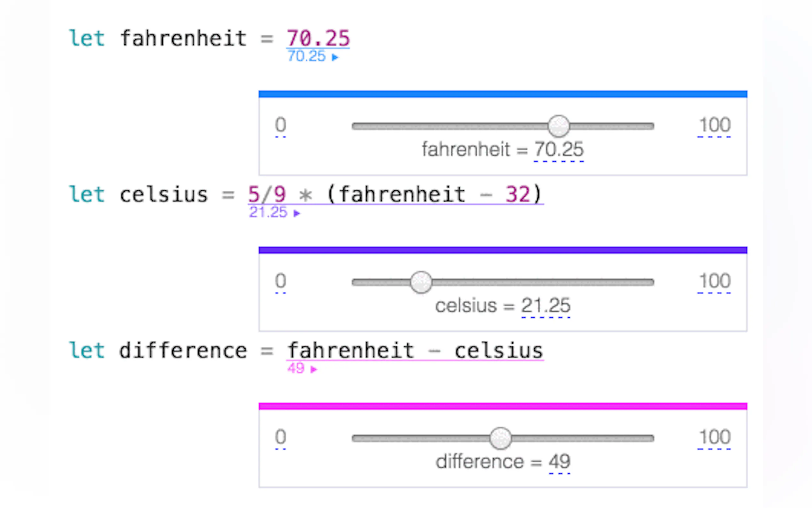Click the 21.25 value below celsius slider
This screenshot has height=508, width=812.
pyautogui.click(x=545, y=306)
